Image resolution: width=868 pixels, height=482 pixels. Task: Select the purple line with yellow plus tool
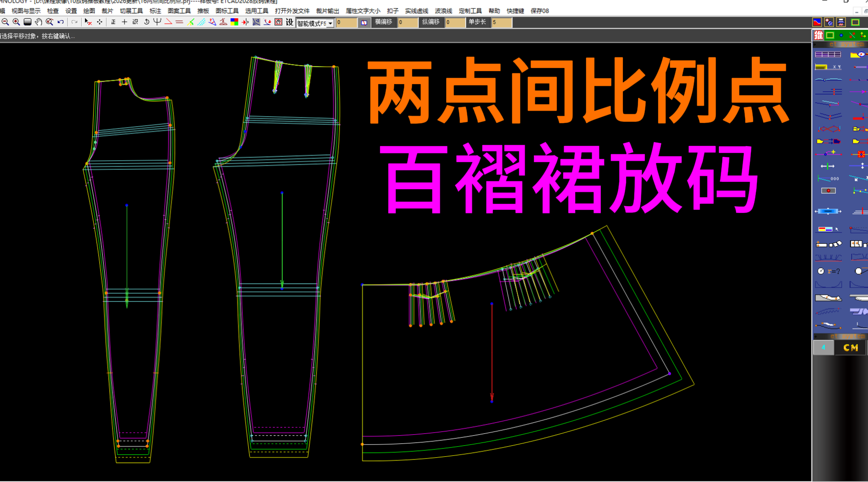(828, 153)
